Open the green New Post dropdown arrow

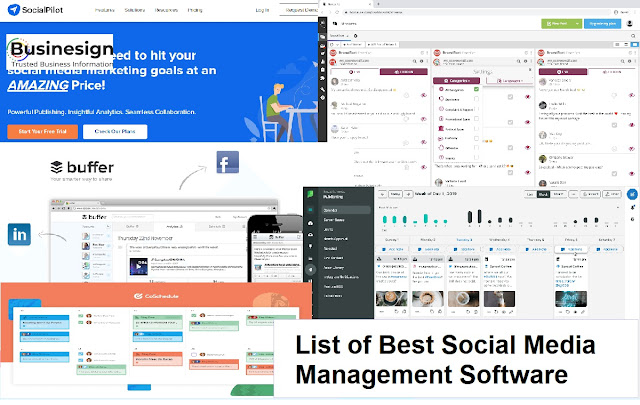pyautogui.click(x=577, y=24)
